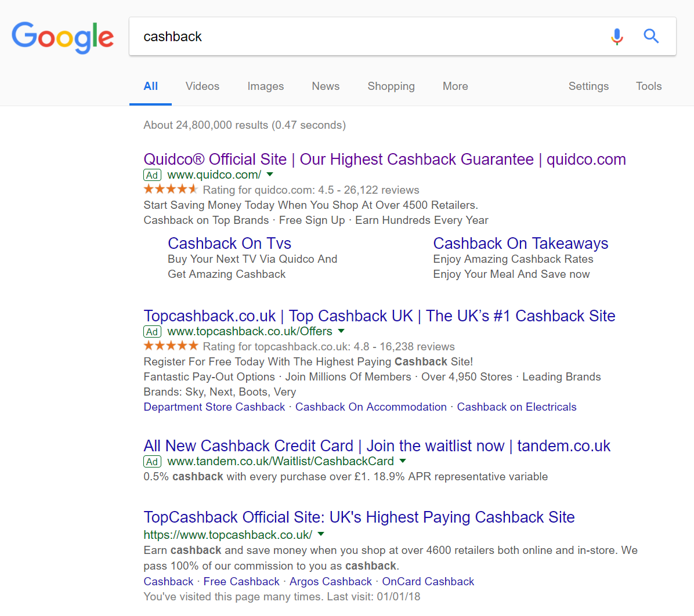Click 'Brands: Sky, Next, Boots, Very' text
This screenshot has height=616, width=694.
[219, 392]
